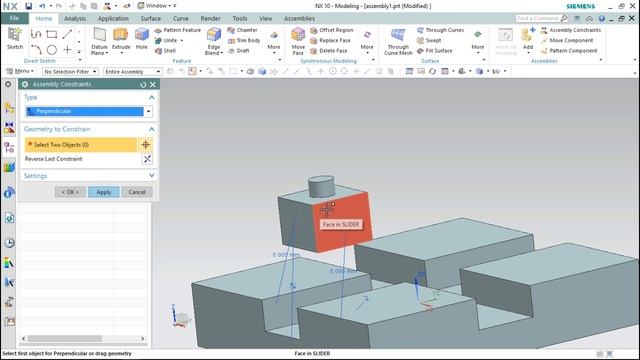Activate Select Two Objects field
This screenshot has width=640, height=360.
click(81, 144)
